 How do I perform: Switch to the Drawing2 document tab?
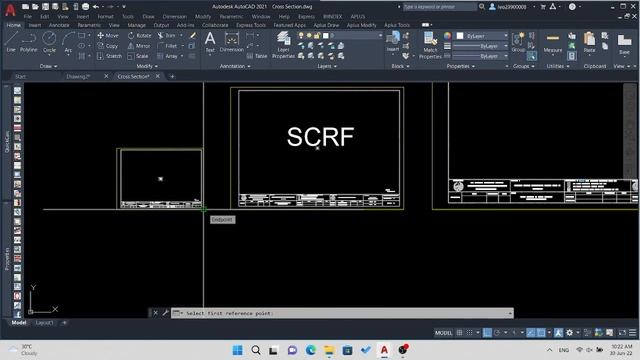coord(78,76)
